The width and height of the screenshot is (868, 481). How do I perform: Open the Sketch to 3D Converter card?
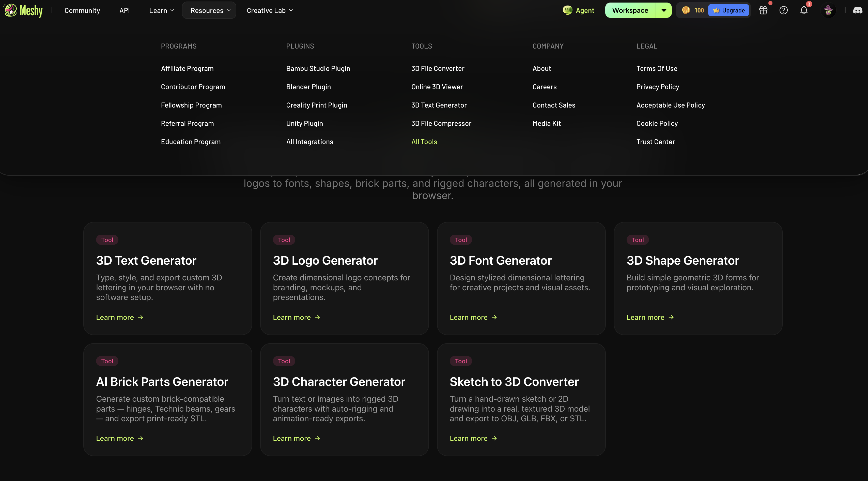click(x=521, y=400)
